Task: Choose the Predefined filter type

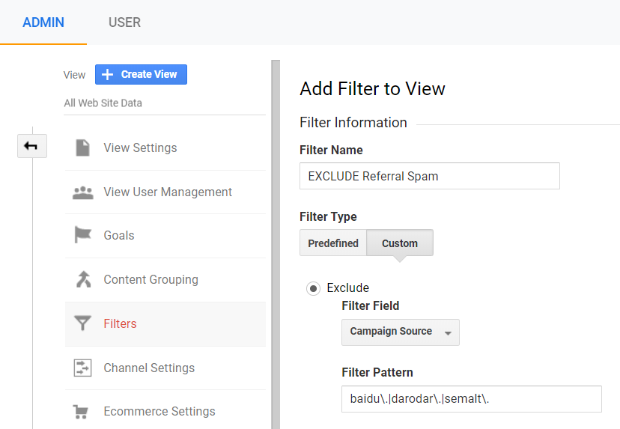Action: coord(333,242)
